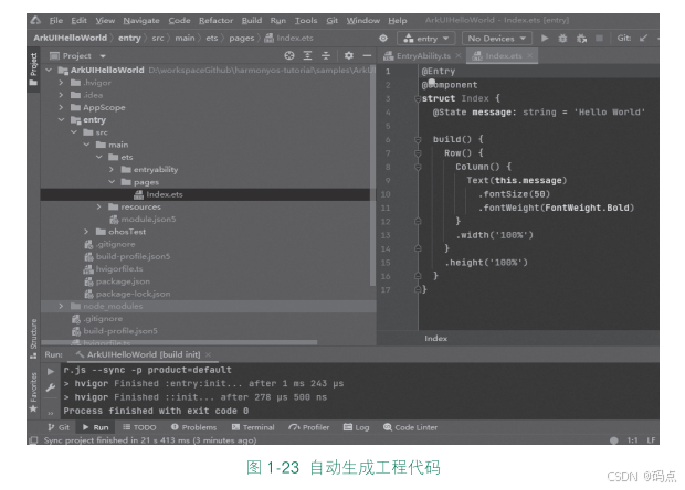Click the notification icon in status bar
Viewport: 685px width, 490px height.
point(614,440)
